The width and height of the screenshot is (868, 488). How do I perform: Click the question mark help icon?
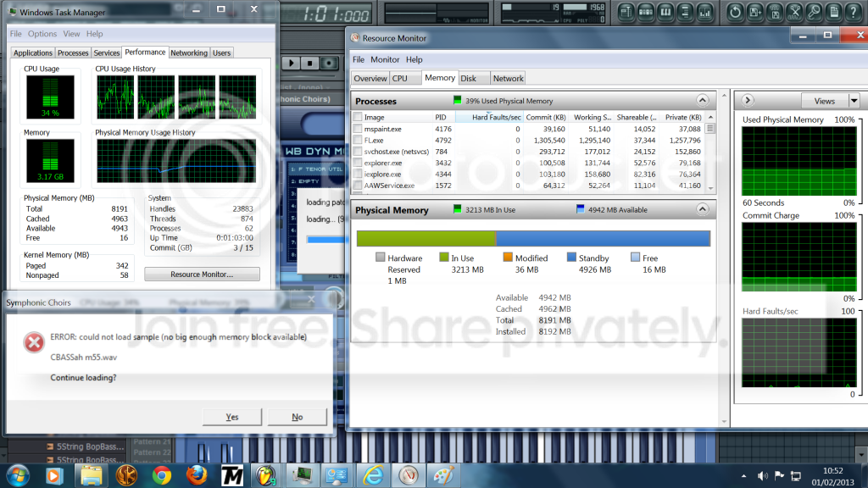pyautogui.click(x=854, y=12)
